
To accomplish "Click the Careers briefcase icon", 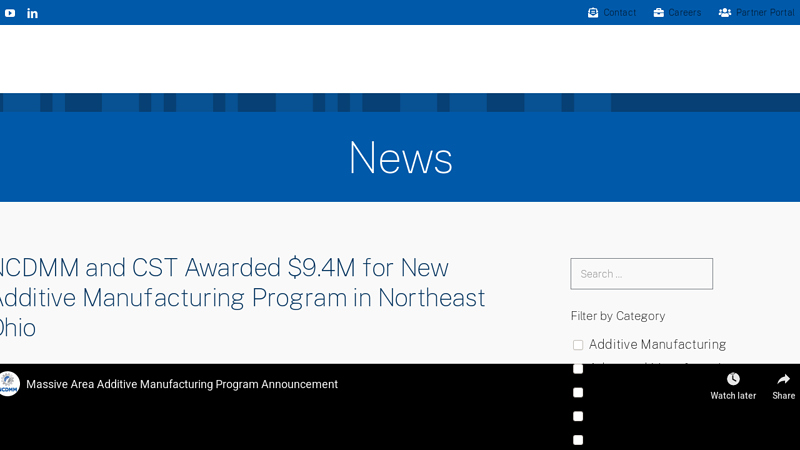I will point(659,13).
